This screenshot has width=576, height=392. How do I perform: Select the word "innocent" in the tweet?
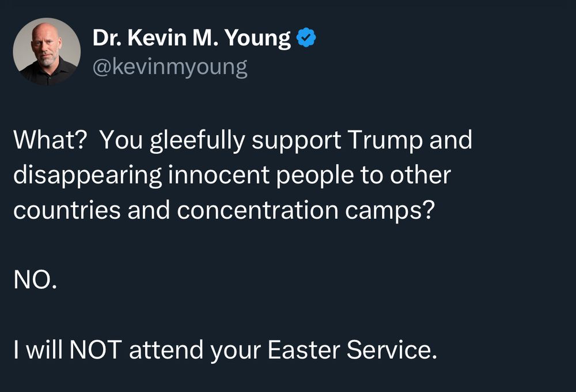pyautogui.click(x=219, y=175)
